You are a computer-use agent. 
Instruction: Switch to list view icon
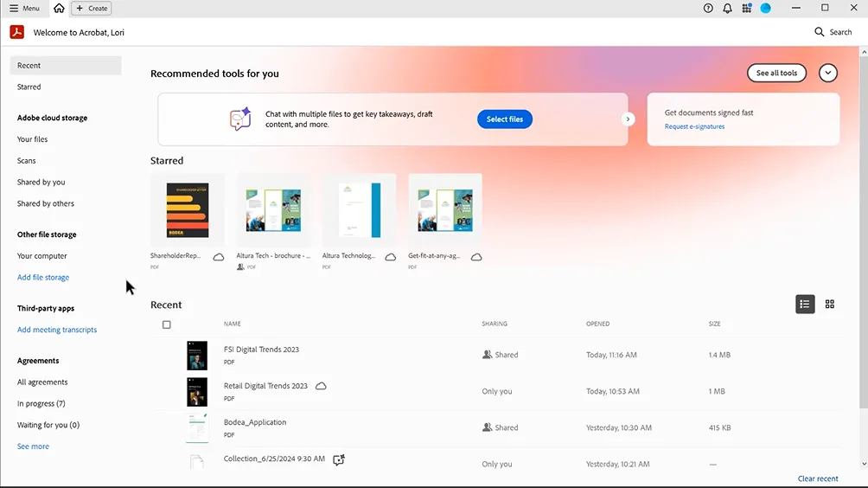coord(805,304)
